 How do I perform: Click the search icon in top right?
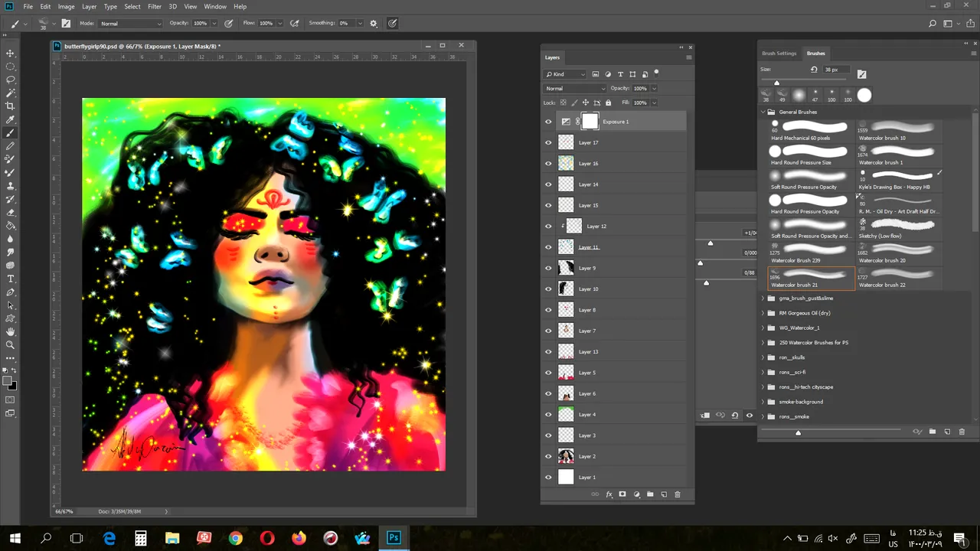(933, 24)
